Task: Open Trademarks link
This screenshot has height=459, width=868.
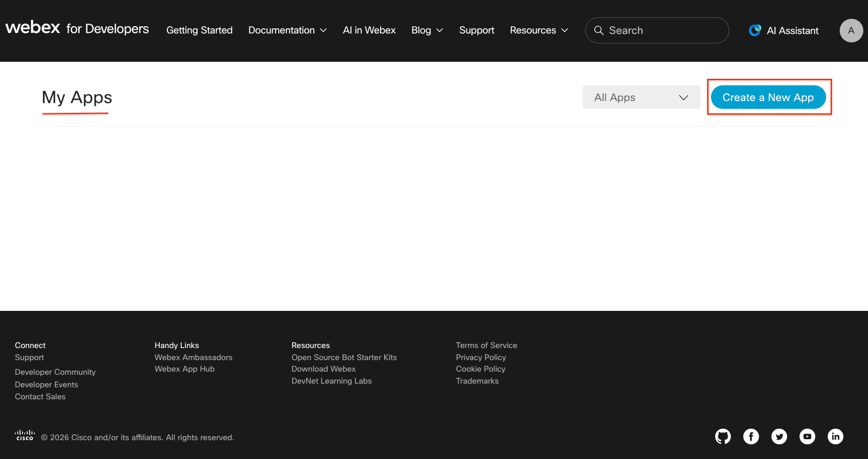Action: 477,381
